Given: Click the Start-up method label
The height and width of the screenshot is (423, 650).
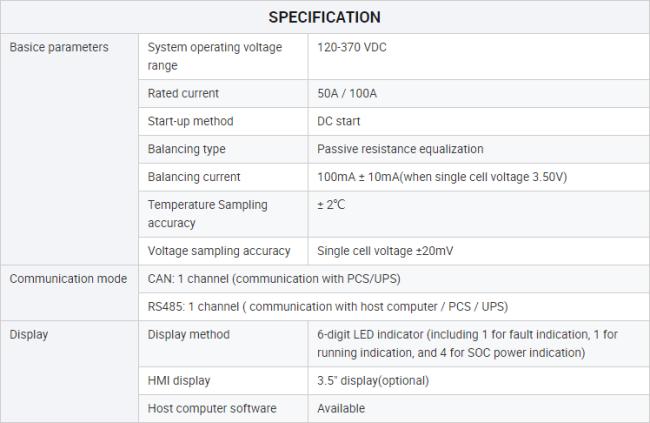Looking at the screenshot, I should (x=190, y=121).
